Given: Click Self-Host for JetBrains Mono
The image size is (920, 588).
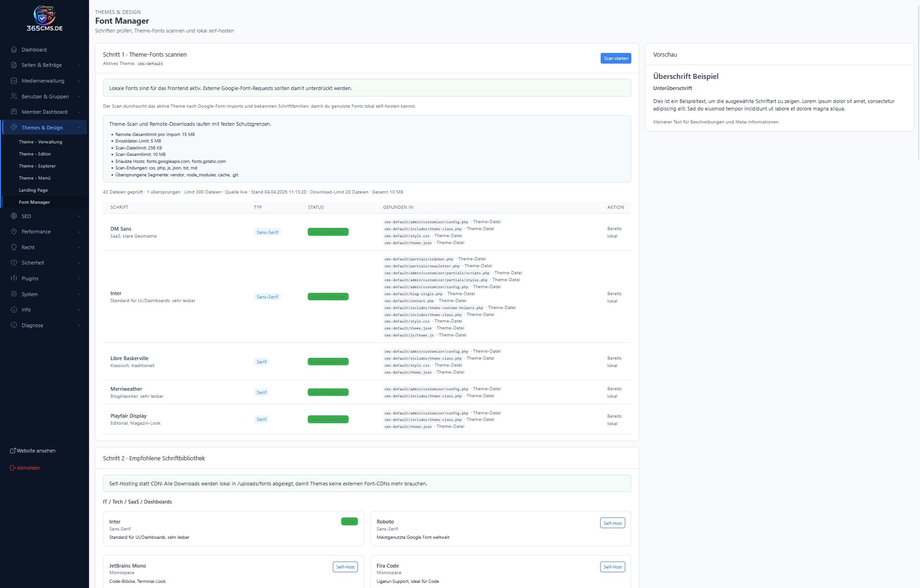Looking at the screenshot, I should (x=345, y=567).
